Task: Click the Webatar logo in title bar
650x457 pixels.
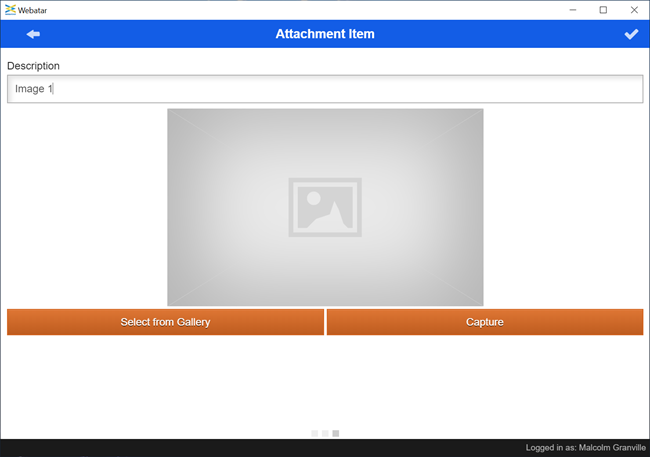Action: pyautogui.click(x=10, y=9)
